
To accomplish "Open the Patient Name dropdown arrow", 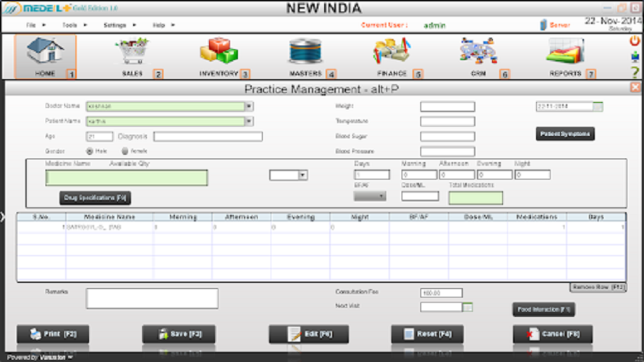I will [249, 121].
